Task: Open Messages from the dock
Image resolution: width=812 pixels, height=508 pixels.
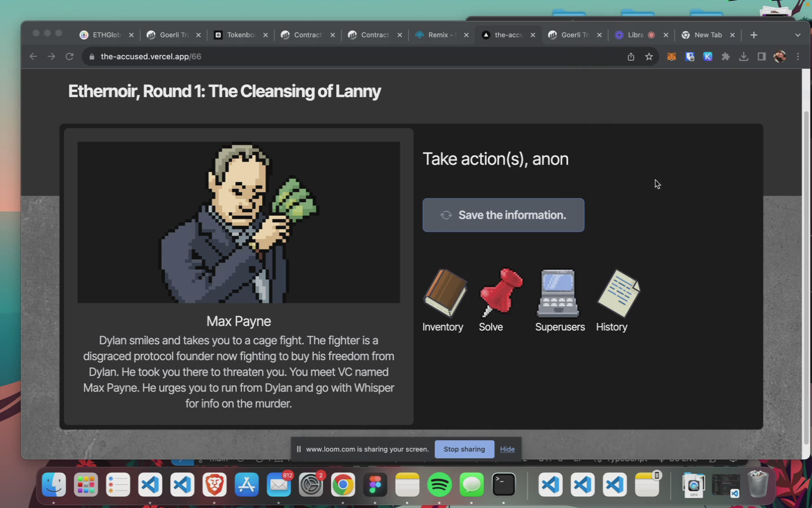Action: pos(471,485)
